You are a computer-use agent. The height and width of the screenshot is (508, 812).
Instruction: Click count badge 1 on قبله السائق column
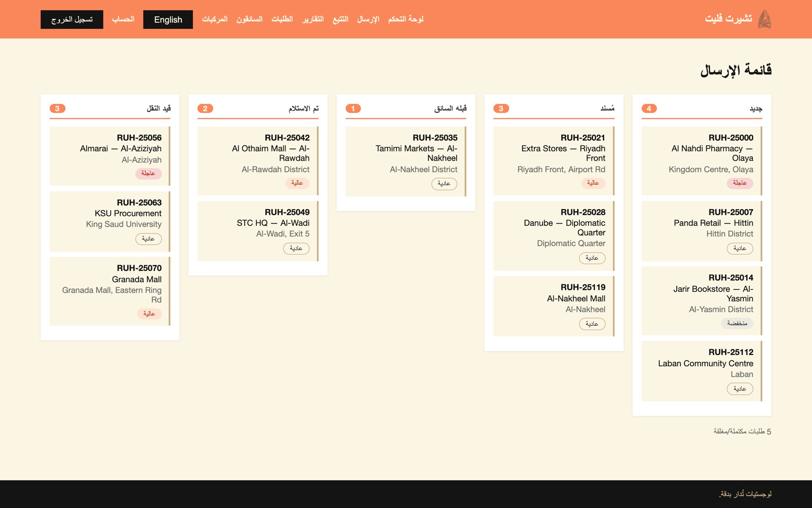(x=353, y=108)
